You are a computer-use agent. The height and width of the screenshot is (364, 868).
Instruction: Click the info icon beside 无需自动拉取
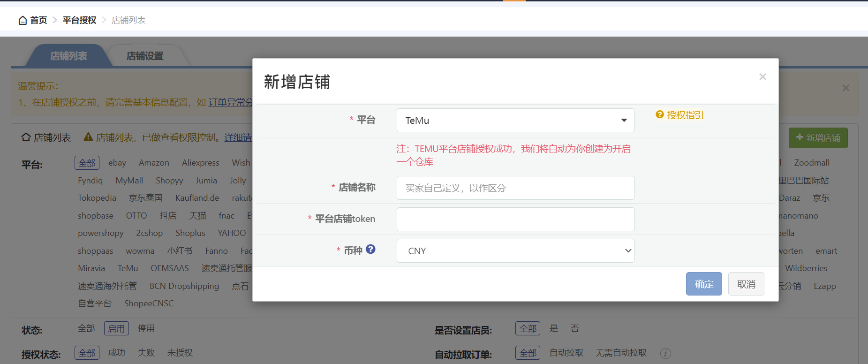point(665,353)
